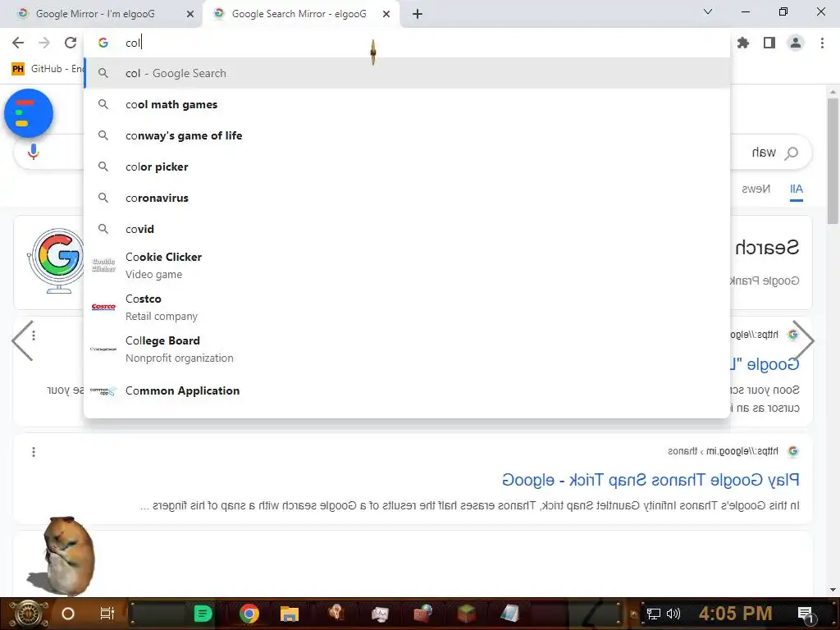840x630 pixels.
Task: Click the address bar showing 'col'
Action: point(407,43)
